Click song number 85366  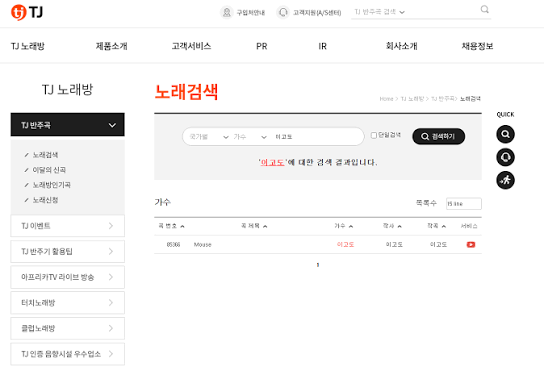coord(173,245)
